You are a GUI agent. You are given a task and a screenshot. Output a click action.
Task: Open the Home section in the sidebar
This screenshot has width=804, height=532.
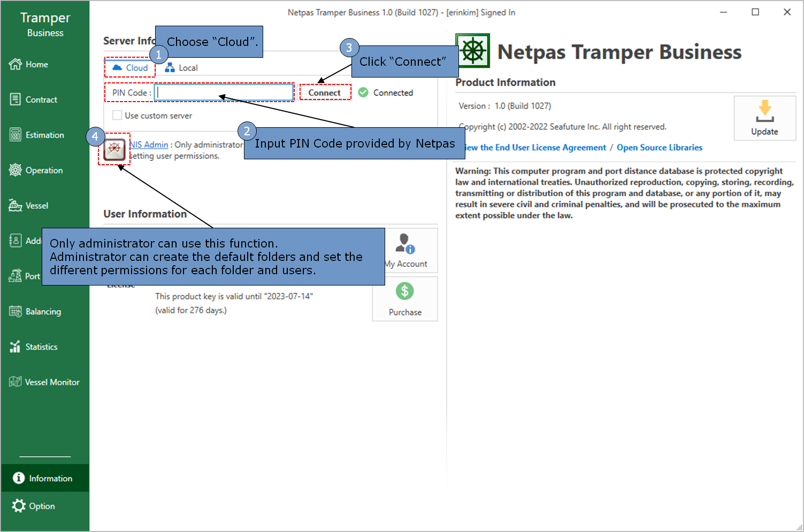click(x=29, y=64)
